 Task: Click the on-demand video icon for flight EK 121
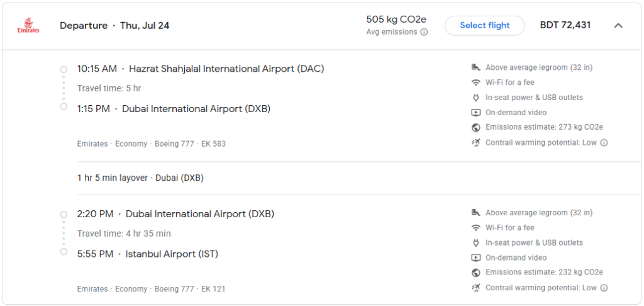[476, 258]
